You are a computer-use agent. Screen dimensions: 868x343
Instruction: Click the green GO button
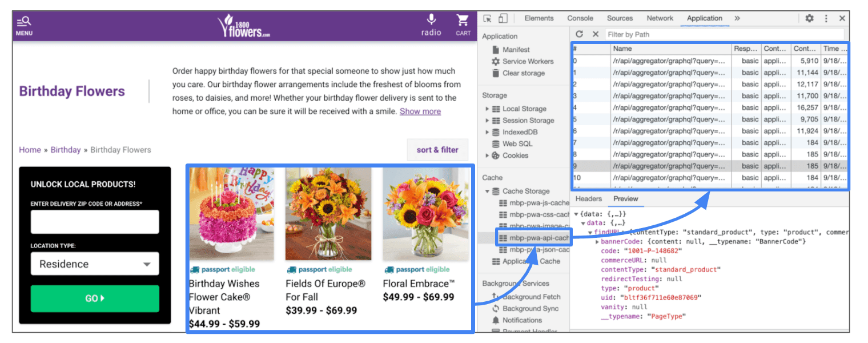coord(95,298)
